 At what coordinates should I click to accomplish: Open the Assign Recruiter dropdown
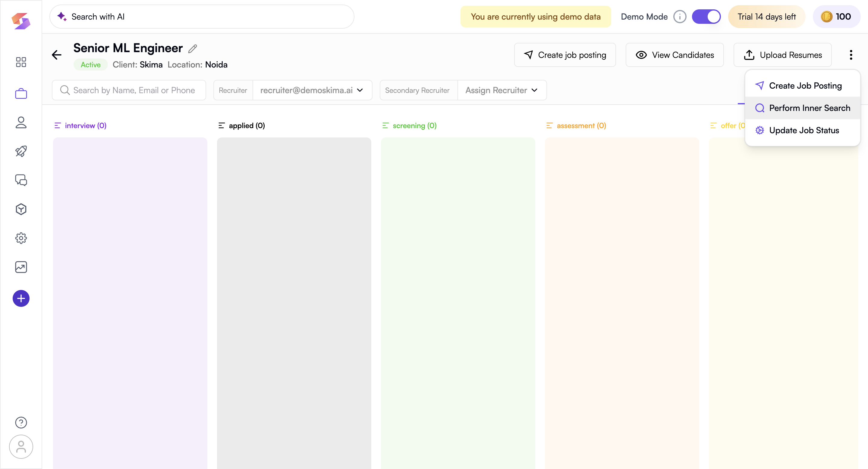[502, 90]
